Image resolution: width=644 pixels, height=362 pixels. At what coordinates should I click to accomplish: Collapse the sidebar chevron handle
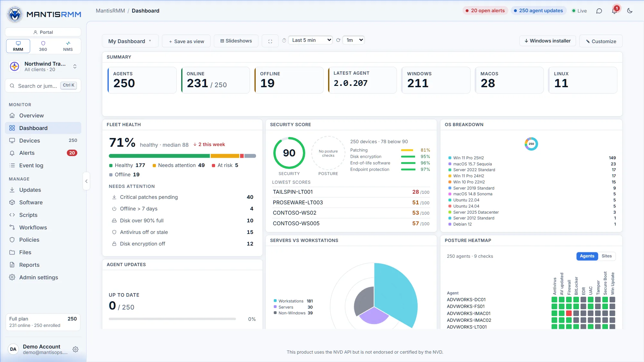pos(86,181)
